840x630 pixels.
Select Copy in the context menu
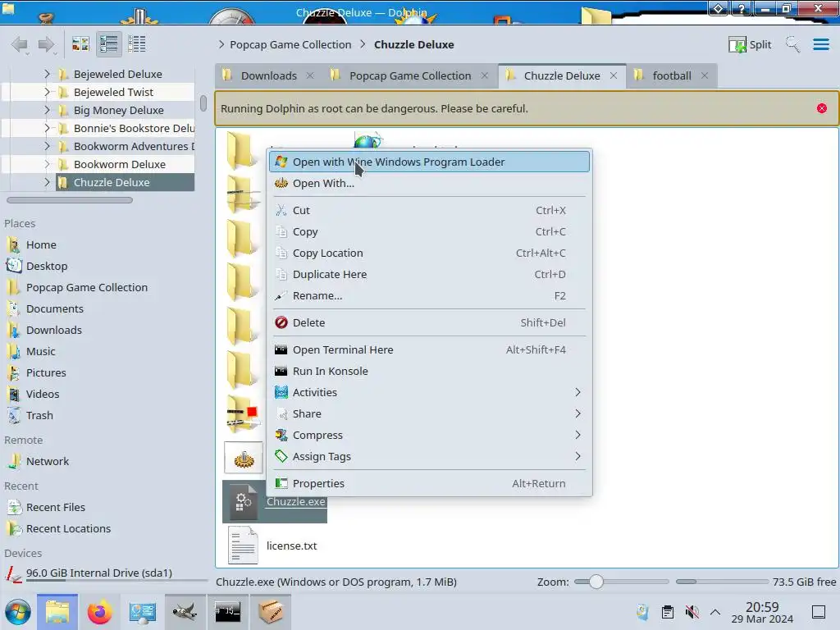click(x=429, y=231)
